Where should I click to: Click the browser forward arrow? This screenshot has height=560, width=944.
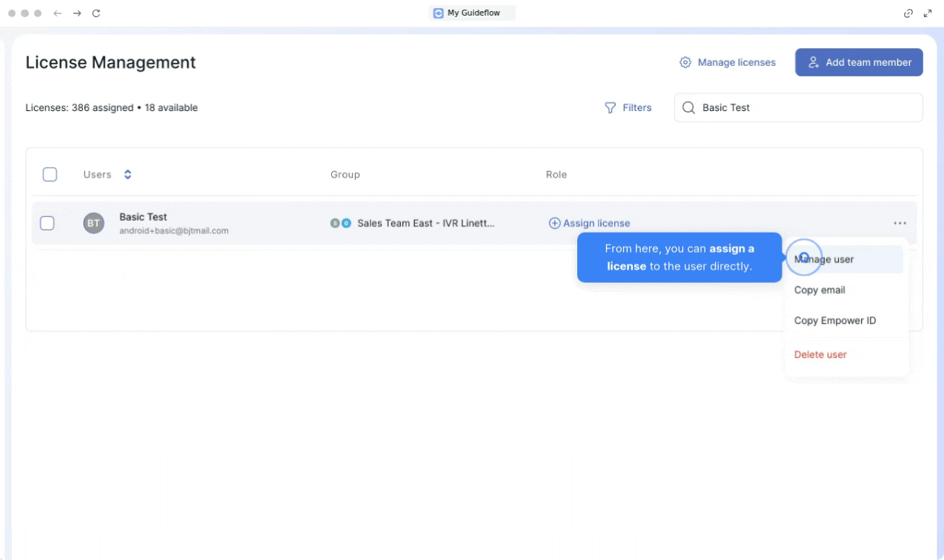point(76,13)
